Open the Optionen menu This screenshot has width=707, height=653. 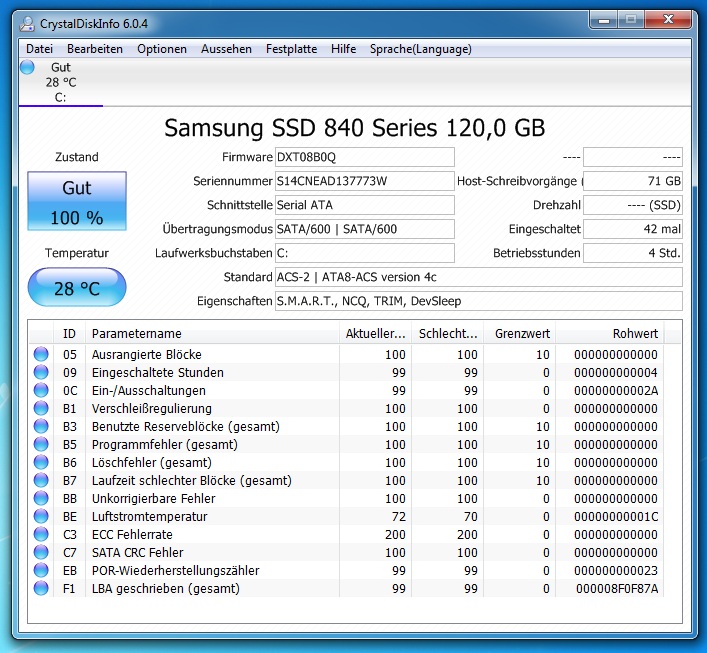(x=162, y=49)
